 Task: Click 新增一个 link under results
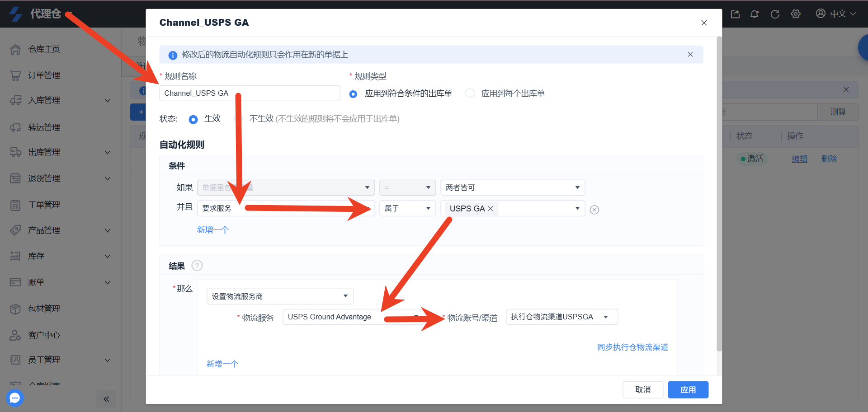pyautogui.click(x=222, y=364)
